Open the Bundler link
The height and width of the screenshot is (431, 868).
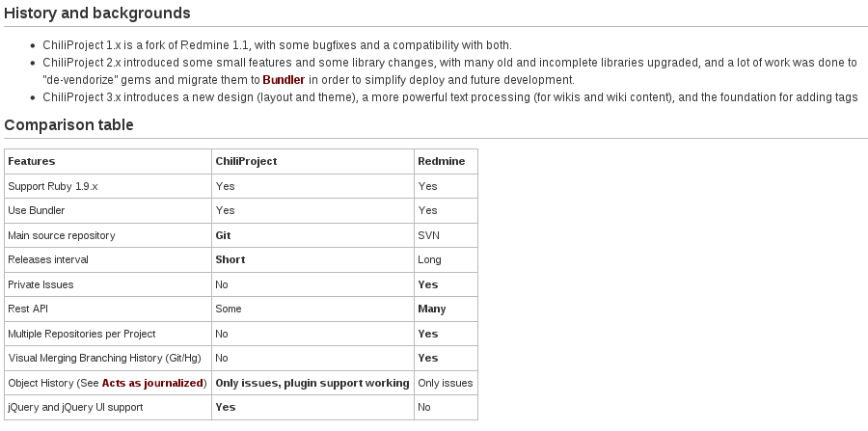pos(284,80)
